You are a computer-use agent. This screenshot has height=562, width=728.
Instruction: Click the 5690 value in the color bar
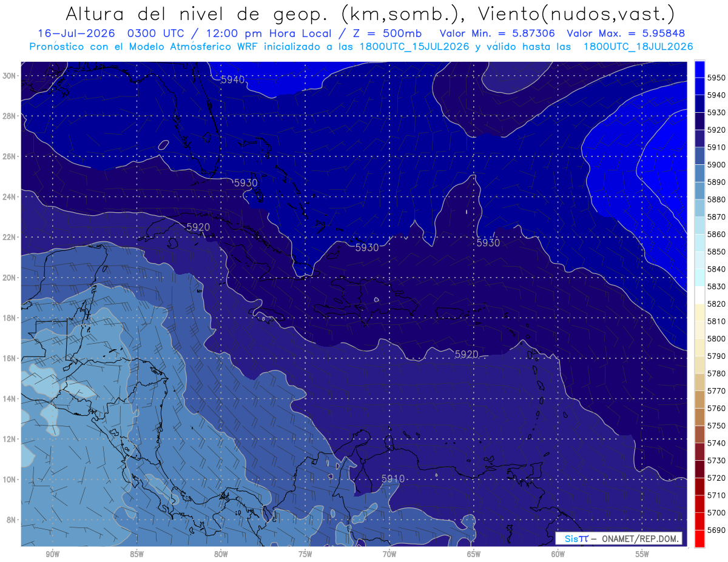tap(716, 530)
